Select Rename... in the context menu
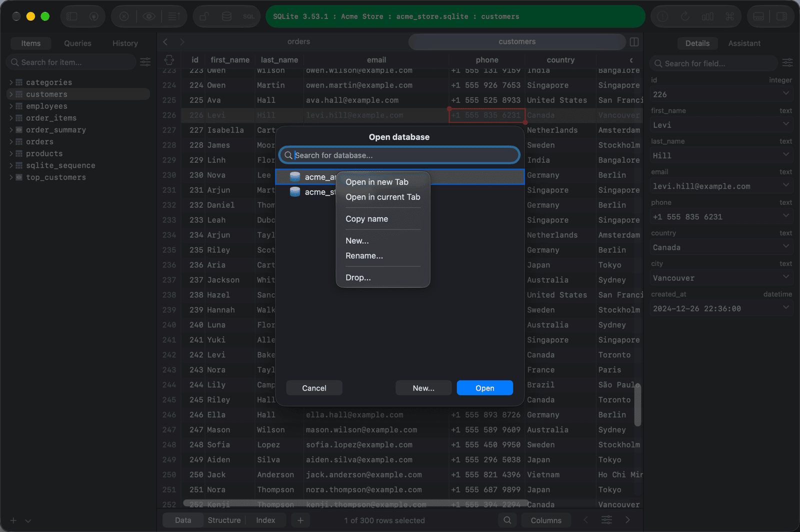800x532 pixels. (364, 256)
